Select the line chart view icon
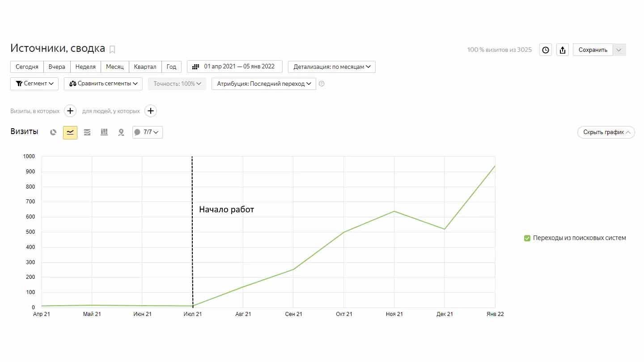 coord(70,132)
